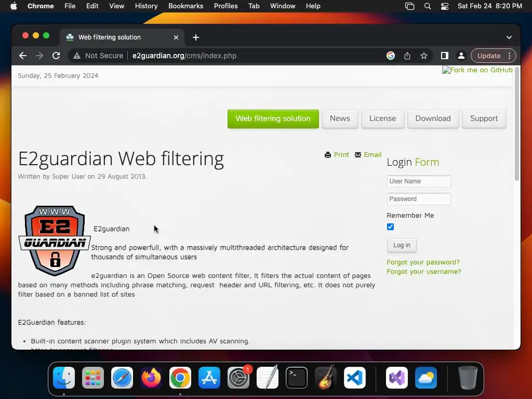Click the page vertical scrollbar thumb

(x=517, y=124)
